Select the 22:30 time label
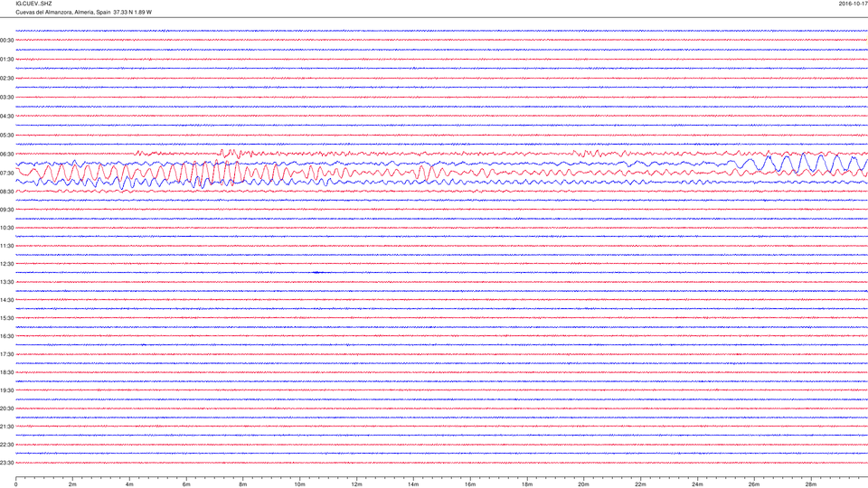This screenshot has width=868, height=488. point(6,445)
